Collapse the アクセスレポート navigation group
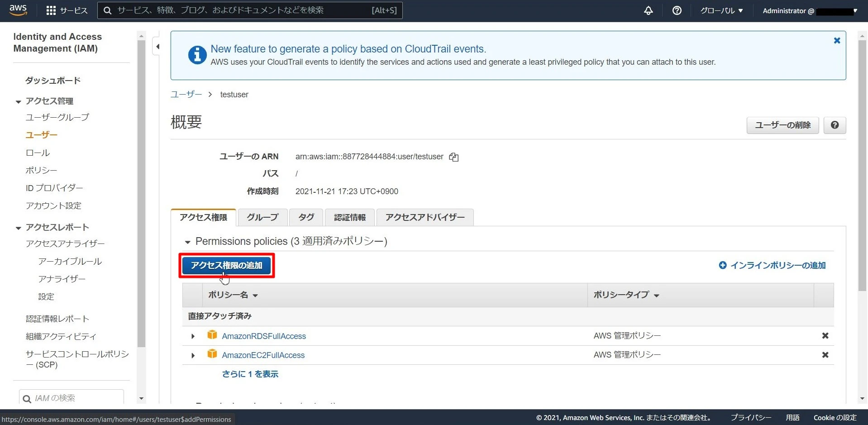 18,228
